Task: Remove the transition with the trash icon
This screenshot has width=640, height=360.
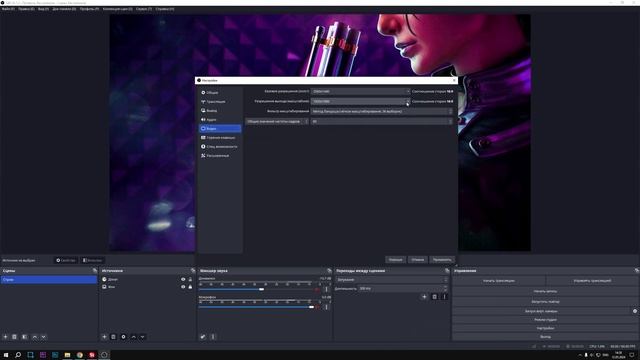Action: tap(434, 297)
